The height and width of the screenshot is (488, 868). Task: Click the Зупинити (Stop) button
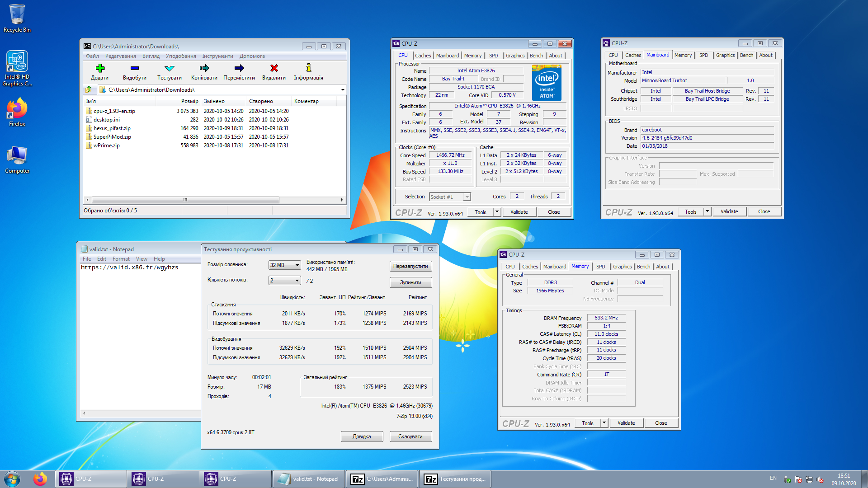pos(410,282)
